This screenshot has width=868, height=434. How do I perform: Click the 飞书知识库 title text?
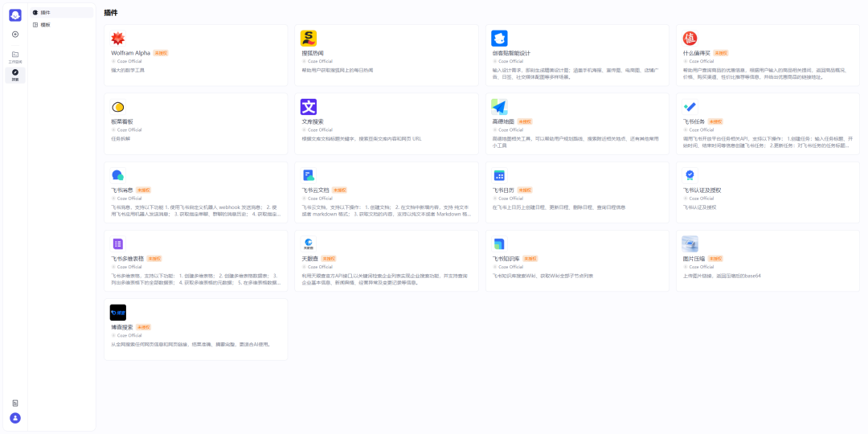click(506, 259)
